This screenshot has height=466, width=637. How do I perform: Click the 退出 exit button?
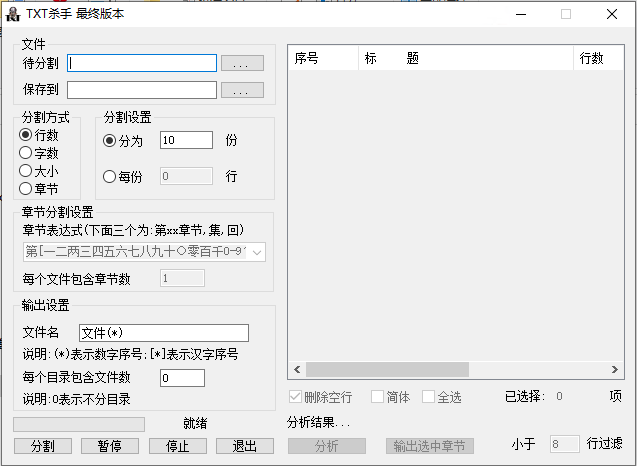click(x=245, y=446)
